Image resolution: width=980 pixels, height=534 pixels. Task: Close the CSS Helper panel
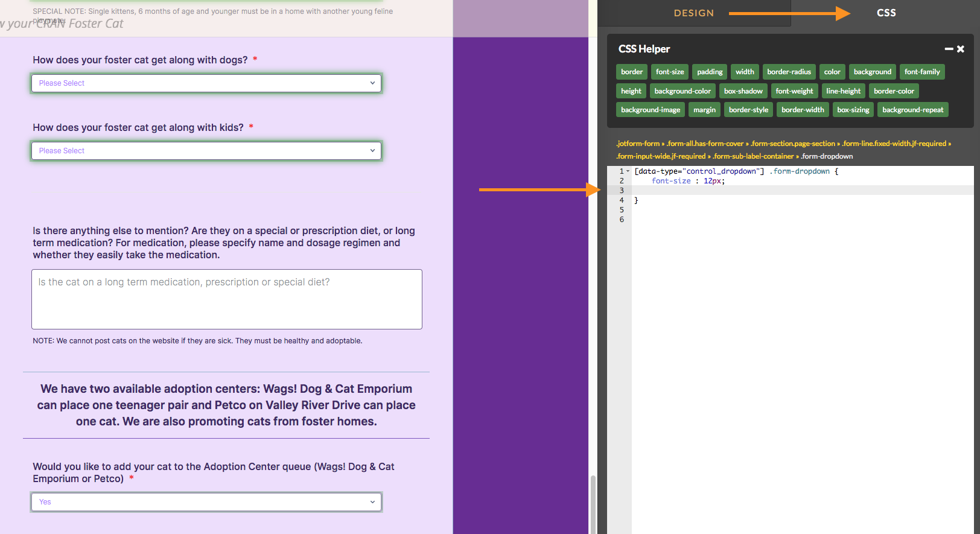[x=961, y=49]
